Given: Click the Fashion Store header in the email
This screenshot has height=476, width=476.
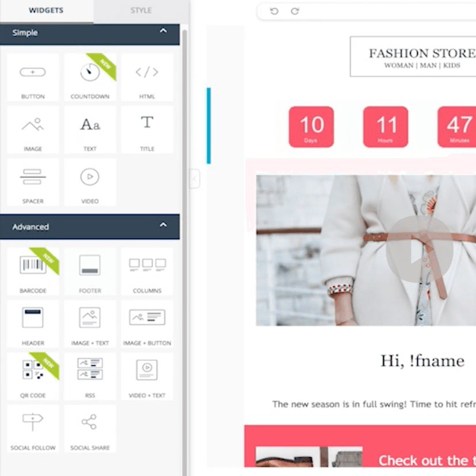Looking at the screenshot, I should [x=421, y=57].
